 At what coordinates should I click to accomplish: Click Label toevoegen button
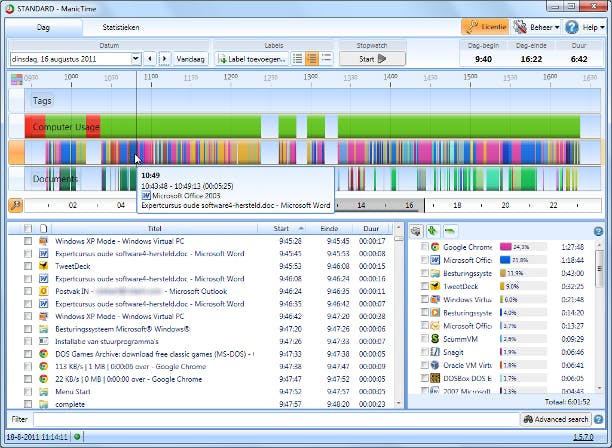(250, 59)
